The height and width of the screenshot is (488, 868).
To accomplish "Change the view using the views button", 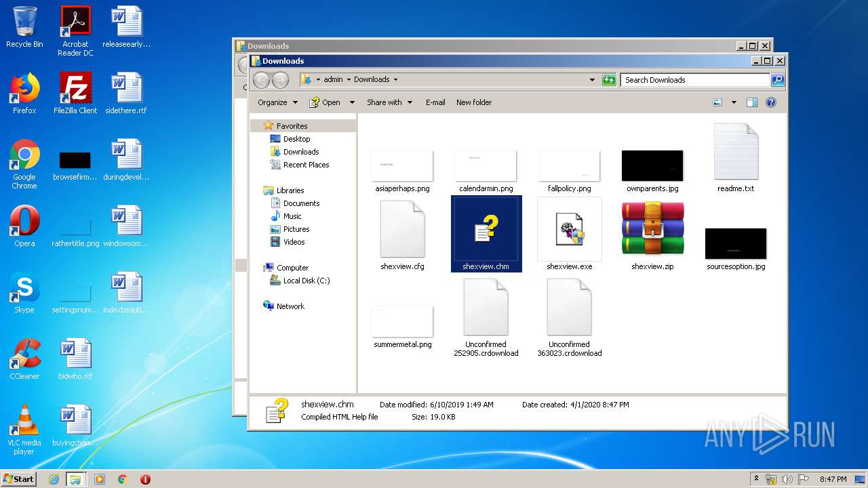I will [717, 102].
